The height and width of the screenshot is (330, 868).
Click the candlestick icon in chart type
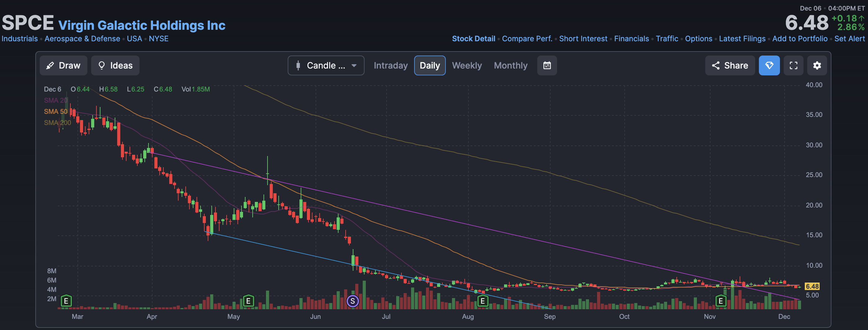click(298, 65)
